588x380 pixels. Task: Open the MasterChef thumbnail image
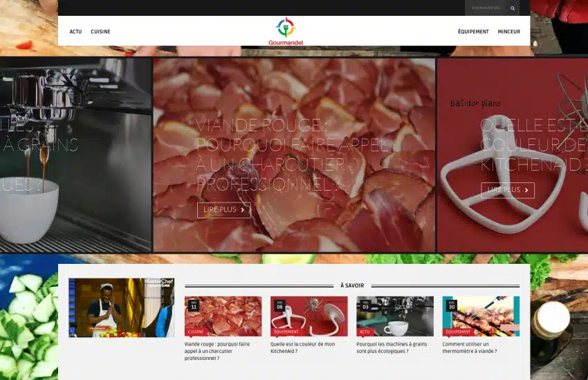(121, 307)
